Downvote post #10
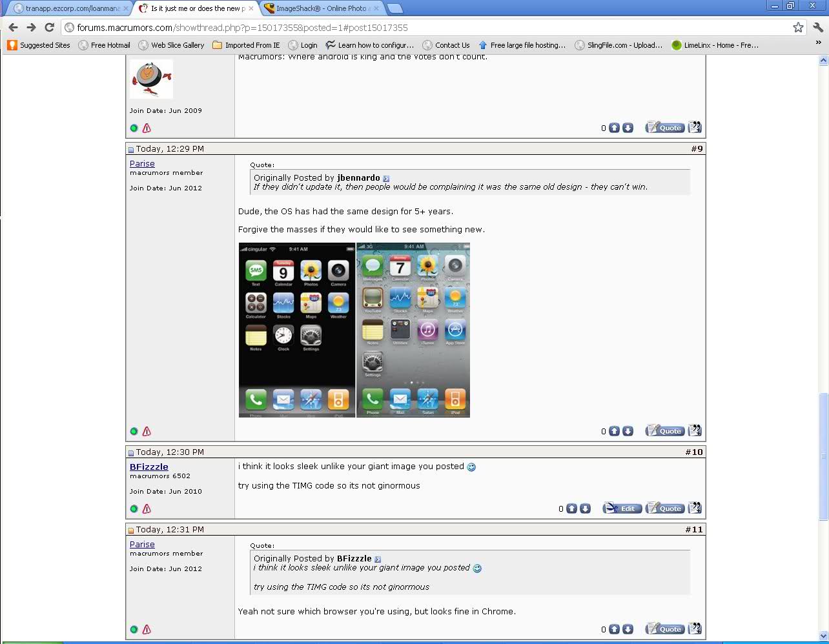 click(585, 508)
